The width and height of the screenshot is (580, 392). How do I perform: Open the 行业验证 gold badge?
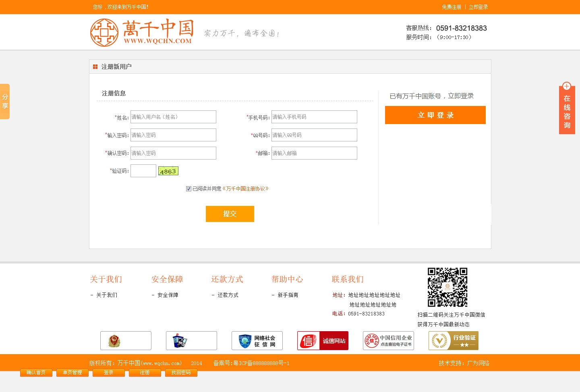454,341
